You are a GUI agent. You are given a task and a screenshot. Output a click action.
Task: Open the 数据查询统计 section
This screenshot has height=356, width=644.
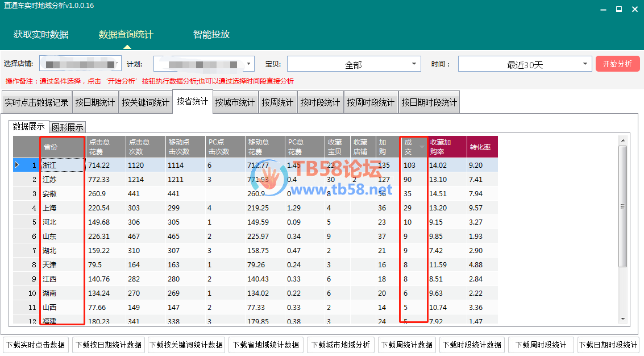(x=126, y=35)
